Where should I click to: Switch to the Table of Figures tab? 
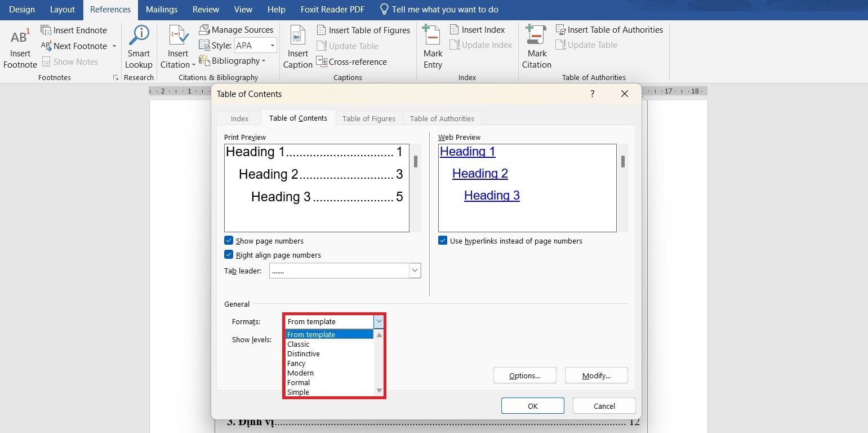(x=368, y=118)
